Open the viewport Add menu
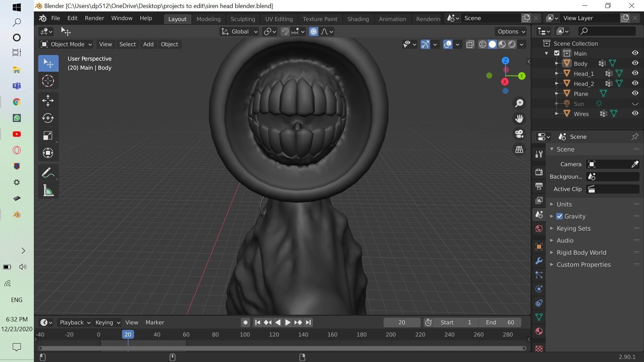Image resolution: width=644 pixels, height=362 pixels. (148, 44)
